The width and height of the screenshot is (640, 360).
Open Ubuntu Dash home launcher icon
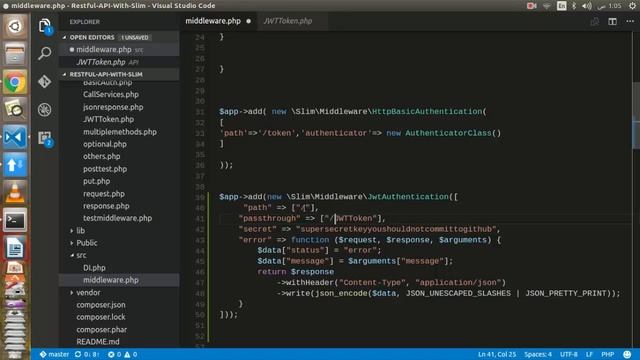pos(15,27)
